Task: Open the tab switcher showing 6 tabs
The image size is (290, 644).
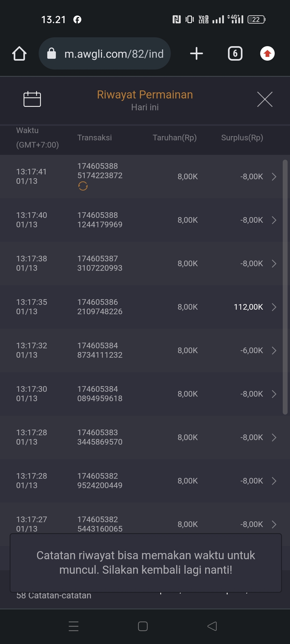Action: (235, 53)
